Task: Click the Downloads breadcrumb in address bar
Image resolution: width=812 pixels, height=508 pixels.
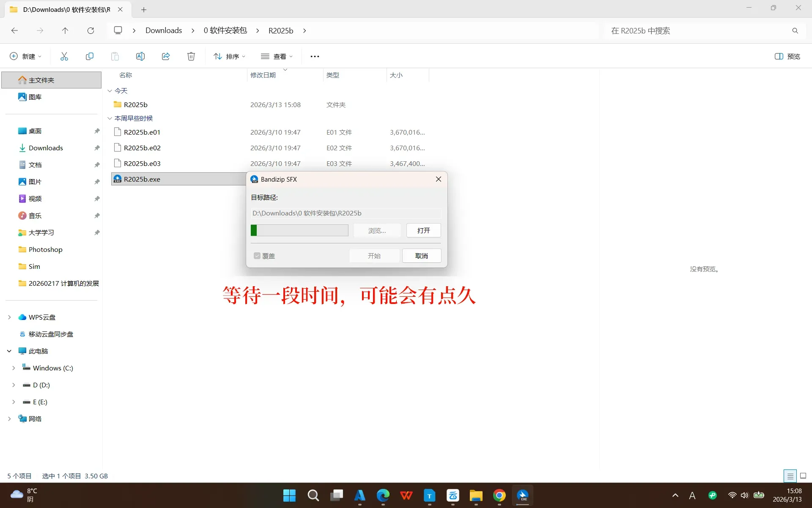Action: [x=163, y=30]
